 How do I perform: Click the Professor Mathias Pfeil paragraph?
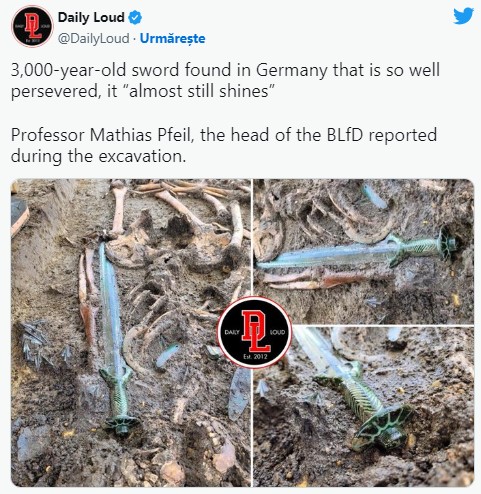[224, 145]
